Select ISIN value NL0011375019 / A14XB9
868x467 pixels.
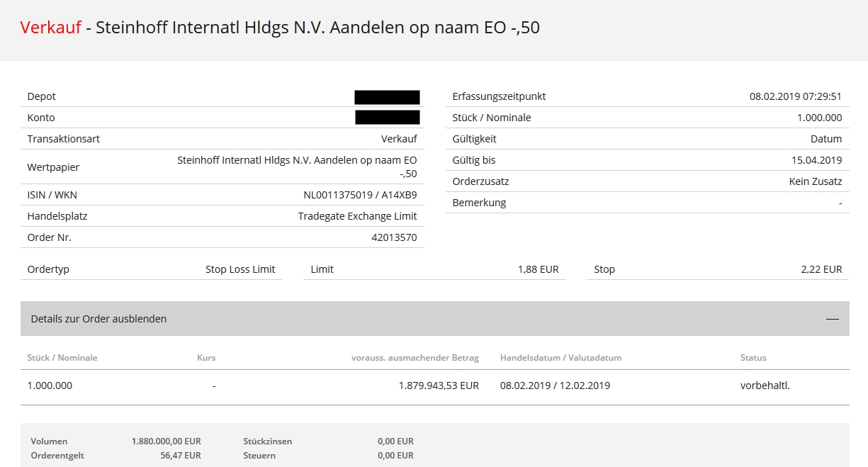point(360,195)
